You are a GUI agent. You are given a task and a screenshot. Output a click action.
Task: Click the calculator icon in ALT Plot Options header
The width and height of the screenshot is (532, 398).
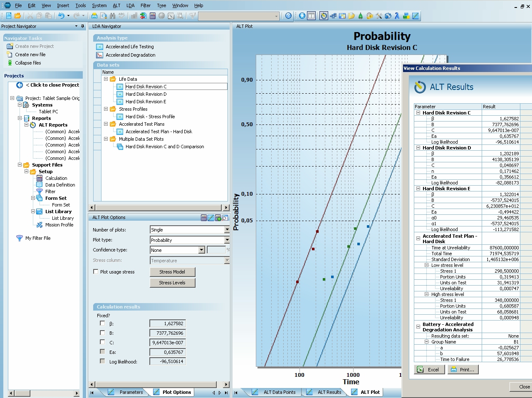tap(204, 218)
